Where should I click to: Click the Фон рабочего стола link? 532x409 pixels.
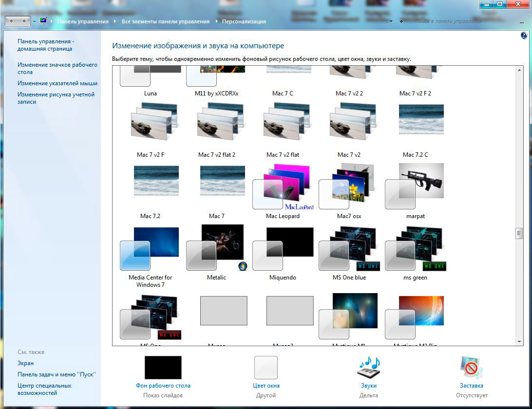click(163, 386)
